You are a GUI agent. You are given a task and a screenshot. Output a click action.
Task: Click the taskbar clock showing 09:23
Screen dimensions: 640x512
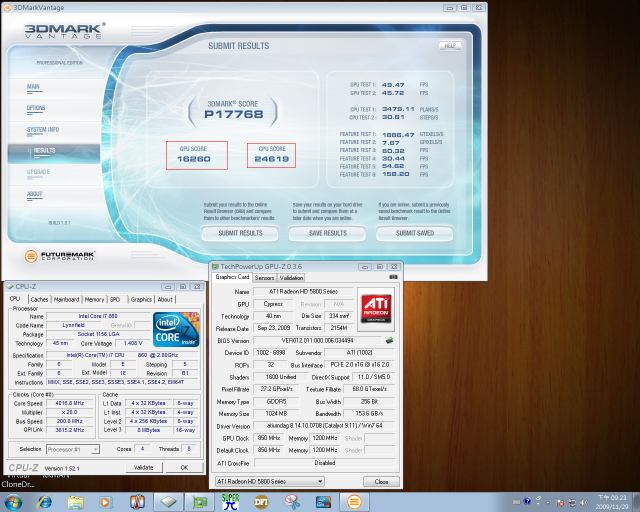[611, 502]
